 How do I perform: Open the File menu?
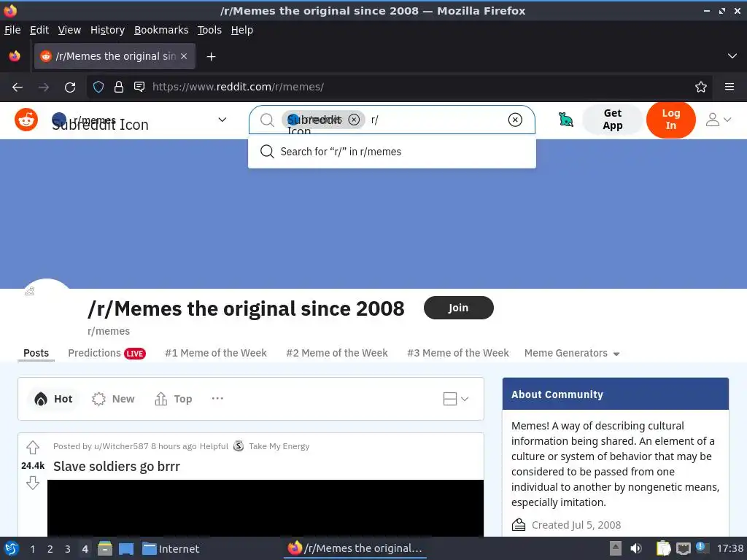tap(12, 30)
